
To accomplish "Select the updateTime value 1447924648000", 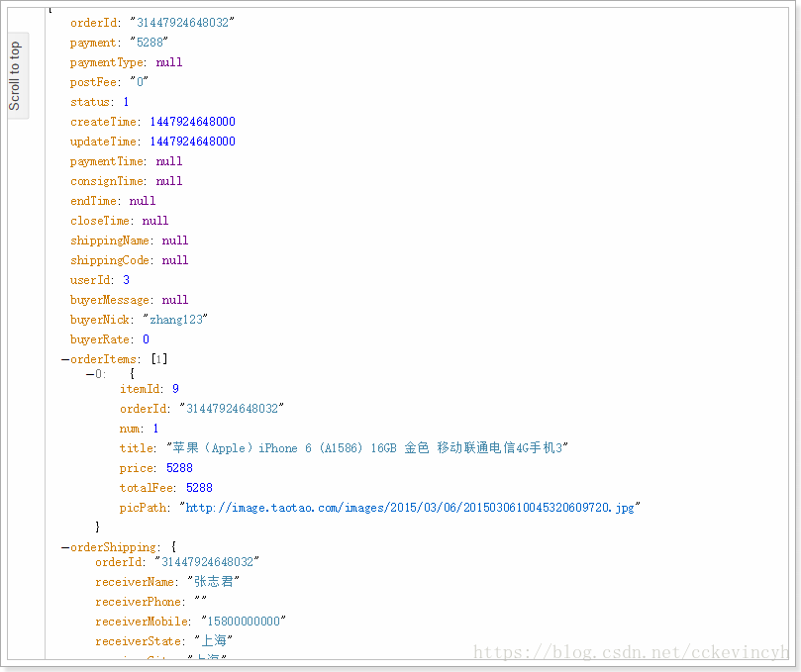I will (193, 142).
